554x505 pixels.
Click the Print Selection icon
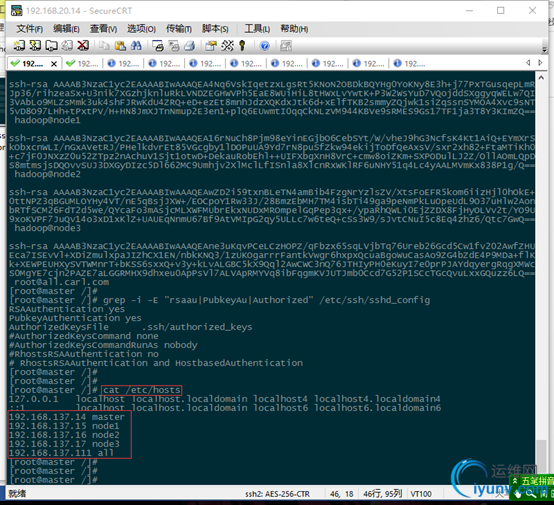pos(173,45)
